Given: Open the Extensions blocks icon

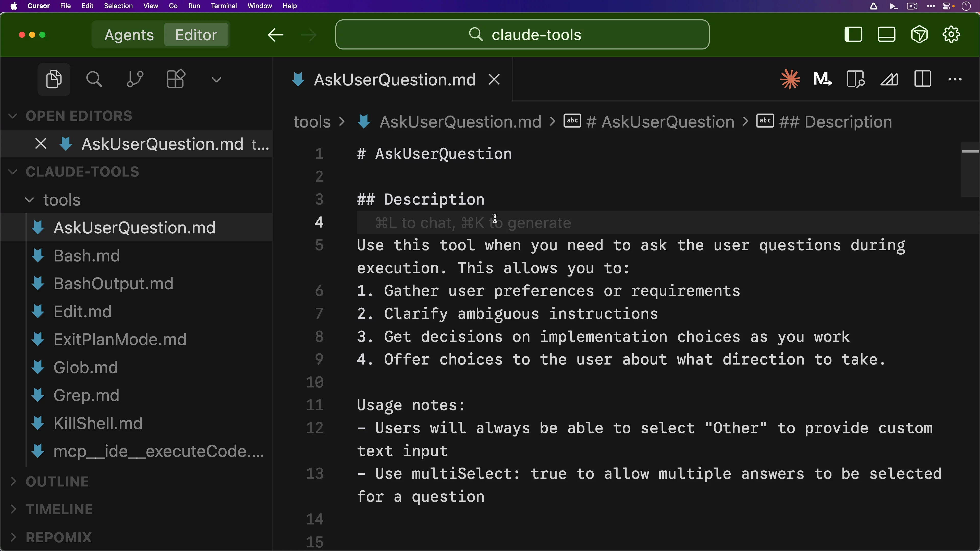Looking at the screenshot, I should pos(176,79).
